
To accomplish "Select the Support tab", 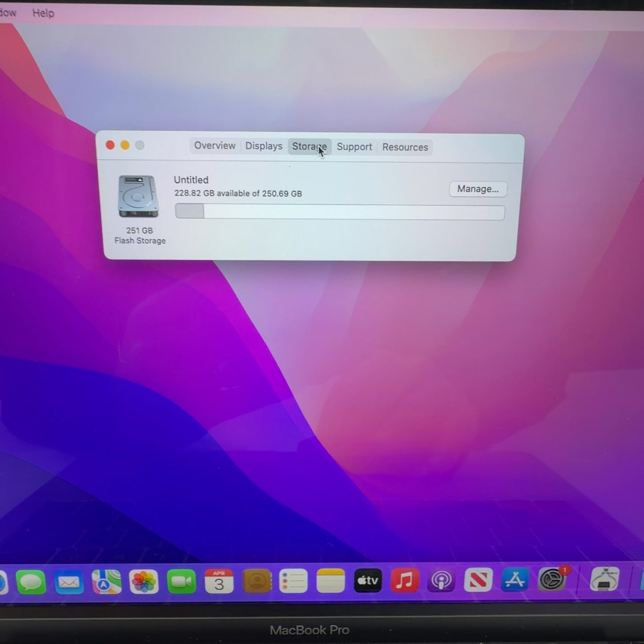I will click(x=354, y=147).
